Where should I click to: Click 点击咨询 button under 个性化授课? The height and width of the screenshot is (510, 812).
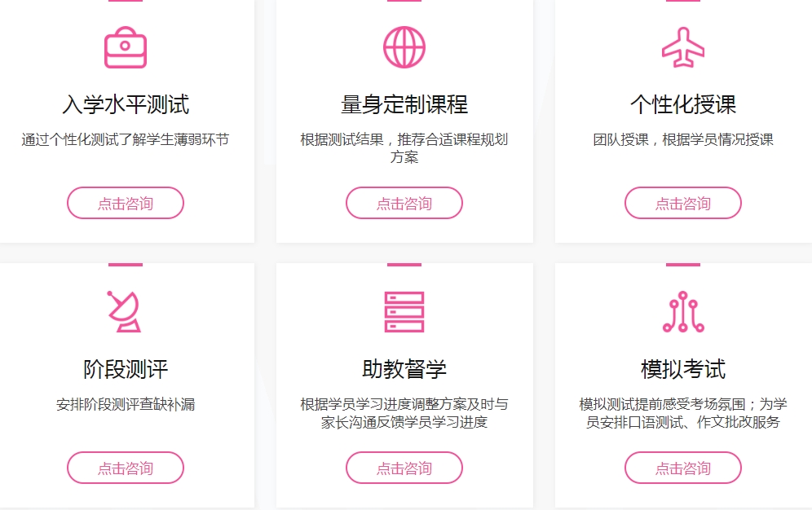pos(683,204)
